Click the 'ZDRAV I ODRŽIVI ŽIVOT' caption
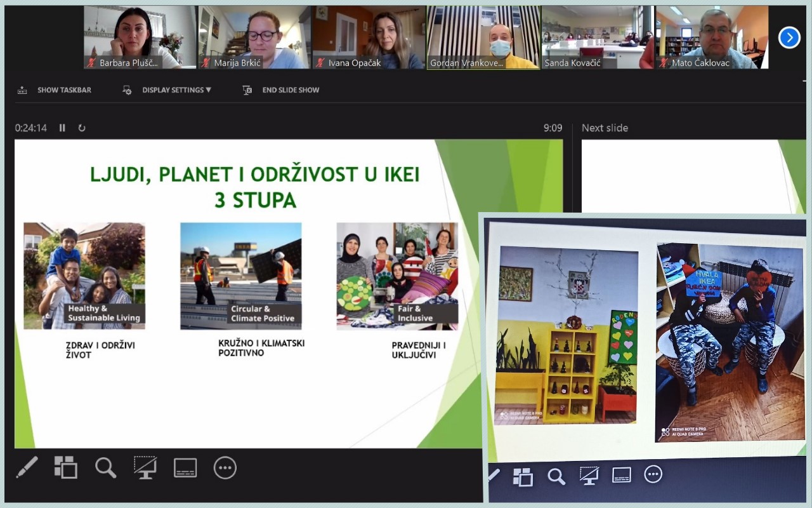Screen dimensions: 812x508 pyautogui.click(x=100, y=350)
